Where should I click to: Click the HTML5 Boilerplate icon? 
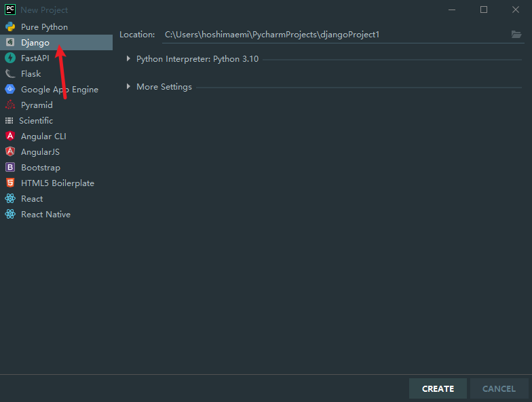10,183
